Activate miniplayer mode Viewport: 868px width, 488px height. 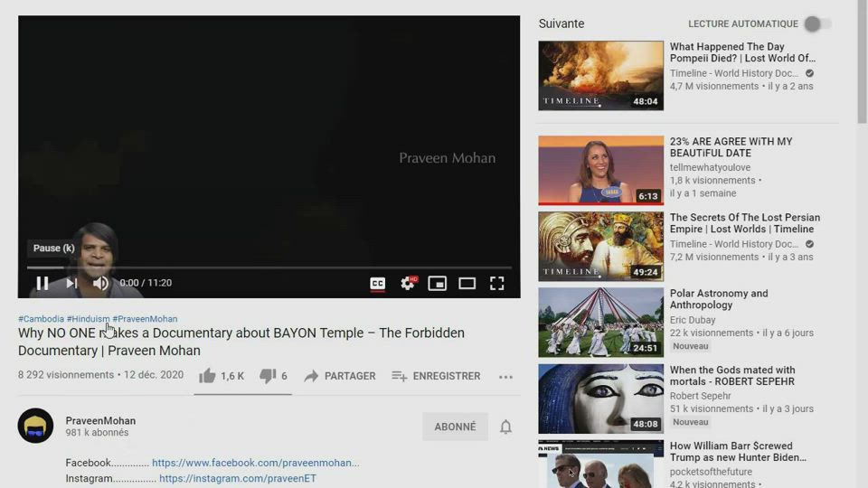point(438,283)
